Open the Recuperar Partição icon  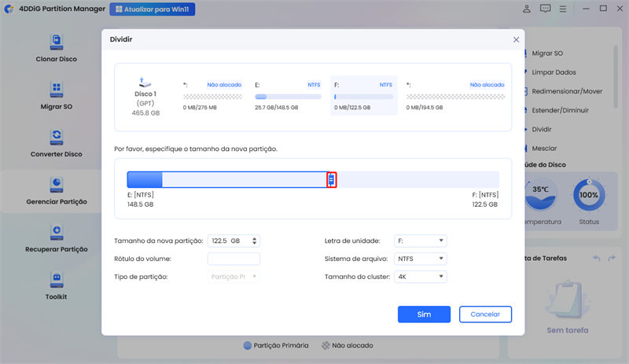coord(56,232)
